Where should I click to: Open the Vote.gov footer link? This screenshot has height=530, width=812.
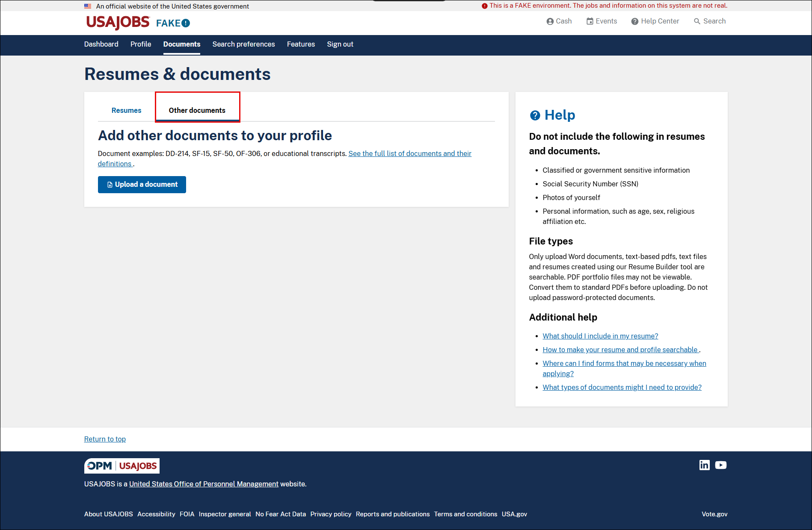[x=714, y=514]
